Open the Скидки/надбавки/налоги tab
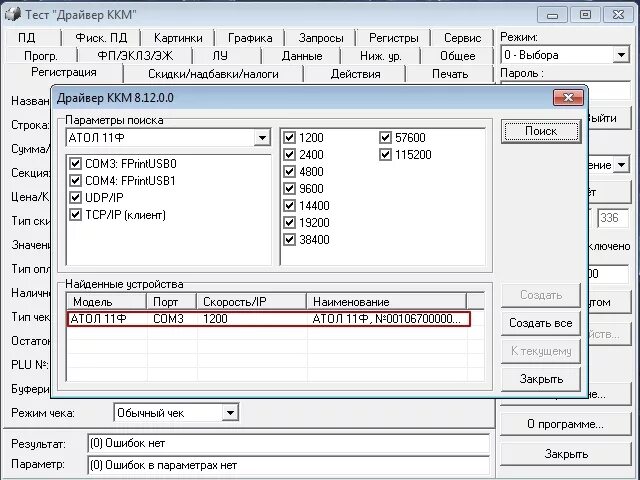This screenshot has height=480, width=640. click(213, 74)
